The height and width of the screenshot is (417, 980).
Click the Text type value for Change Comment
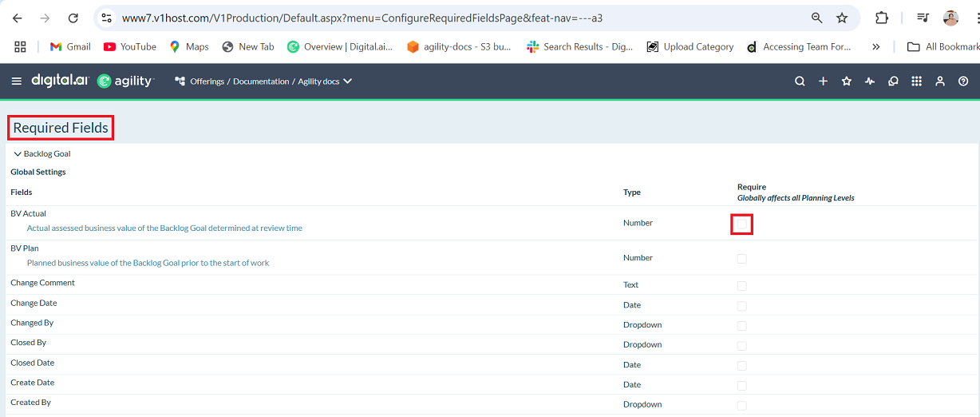click(630, 285)
